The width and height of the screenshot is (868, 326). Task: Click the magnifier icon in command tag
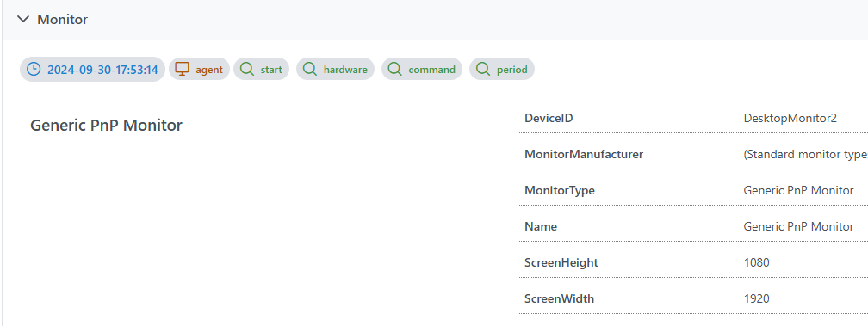[x=395, y=69]
